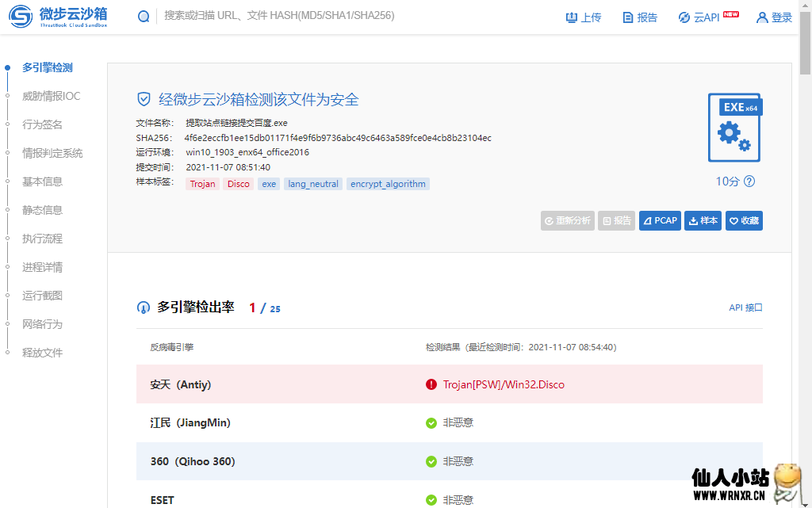Navigate to 静态信息 section

pyautogui.click(x=42, y=210)
